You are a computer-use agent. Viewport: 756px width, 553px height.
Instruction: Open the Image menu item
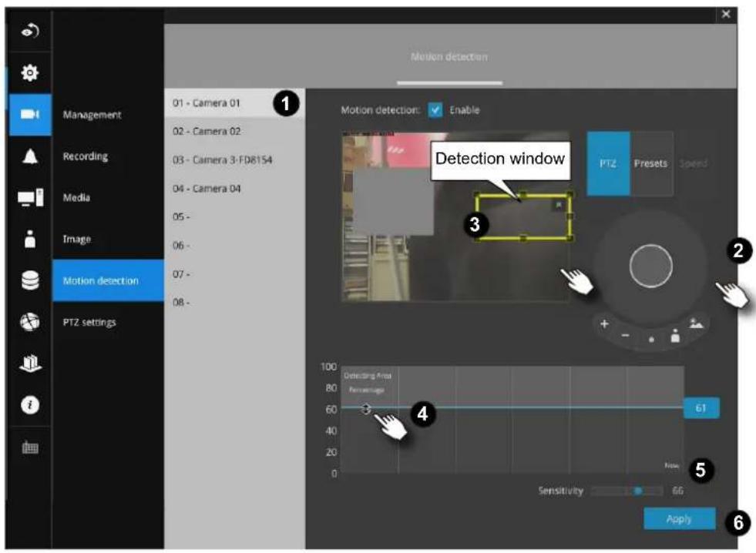point(76,239)
